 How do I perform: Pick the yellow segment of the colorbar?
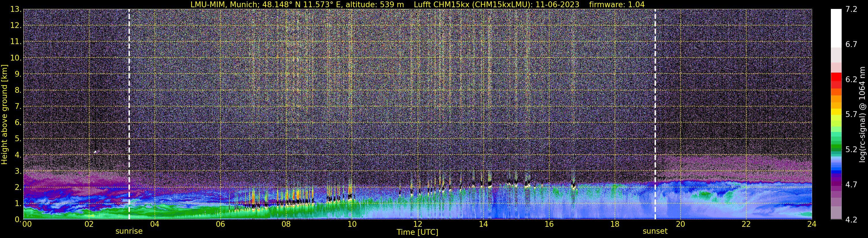[836, 112]
